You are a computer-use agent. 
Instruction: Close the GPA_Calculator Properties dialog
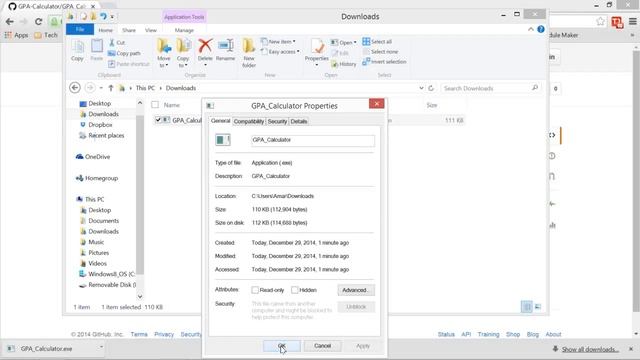point(376,104)
